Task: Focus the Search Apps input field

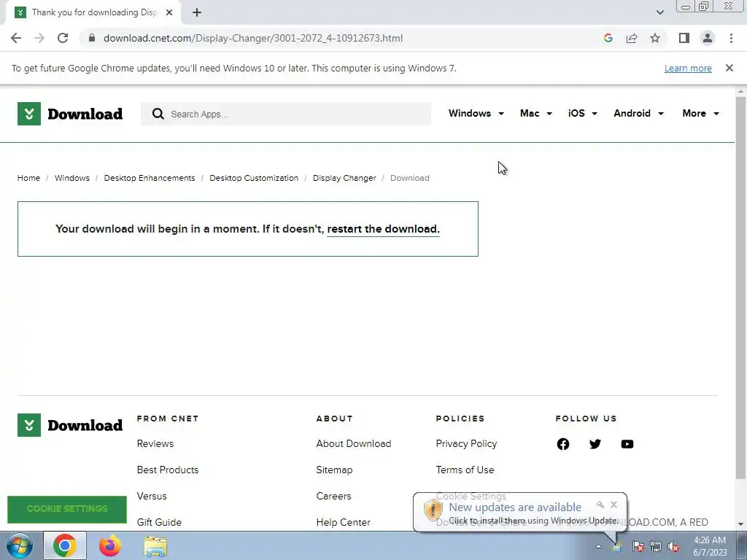Action: pos(286,114)
